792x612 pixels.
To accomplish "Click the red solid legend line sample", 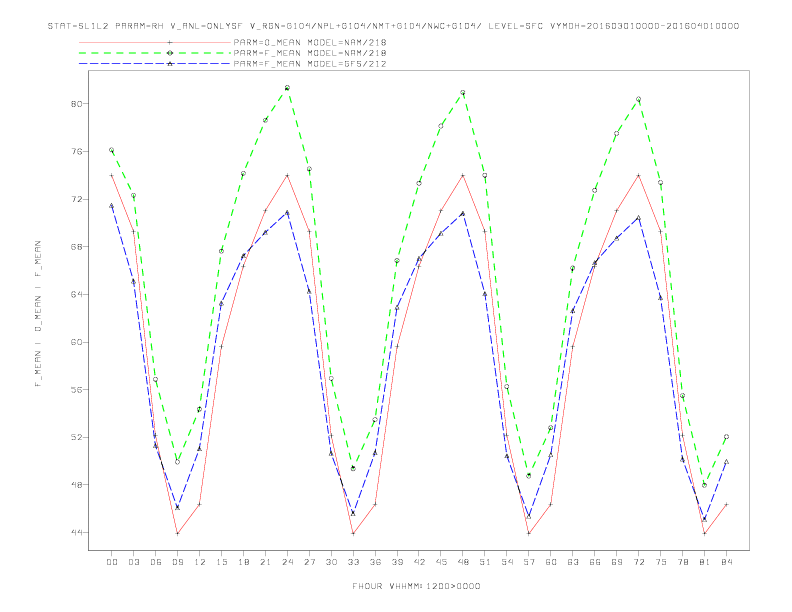I will [155, 42].
